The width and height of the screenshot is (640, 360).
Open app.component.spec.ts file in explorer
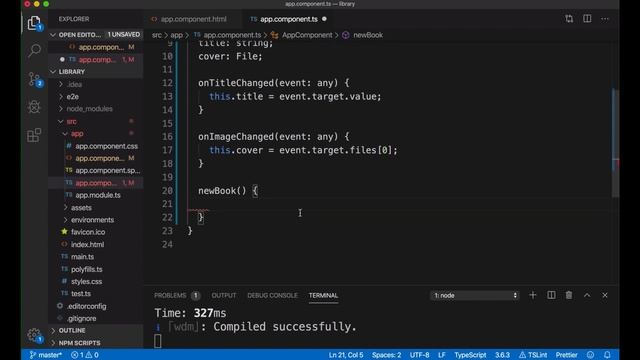pos(107,171)
